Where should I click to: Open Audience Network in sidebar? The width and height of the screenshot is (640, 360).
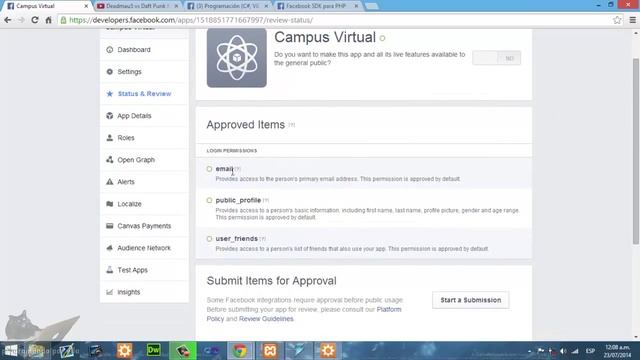[x=144, y=248]
